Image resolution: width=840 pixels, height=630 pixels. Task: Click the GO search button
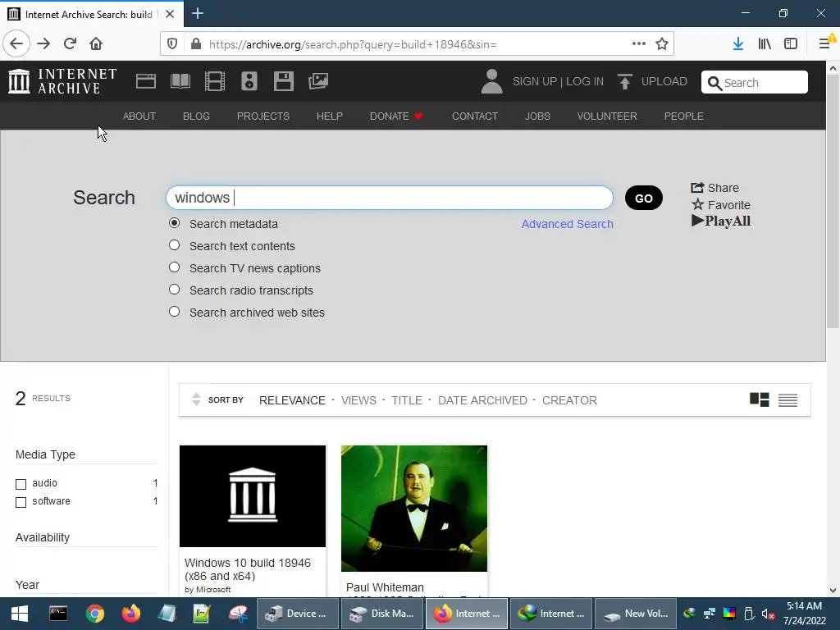coord(643,198)
